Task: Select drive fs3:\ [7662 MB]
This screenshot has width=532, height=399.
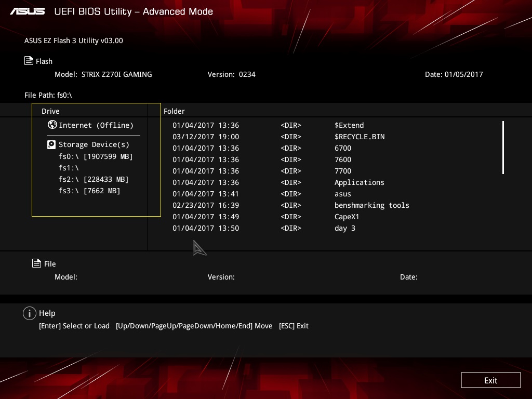Action: coord(89,191)
